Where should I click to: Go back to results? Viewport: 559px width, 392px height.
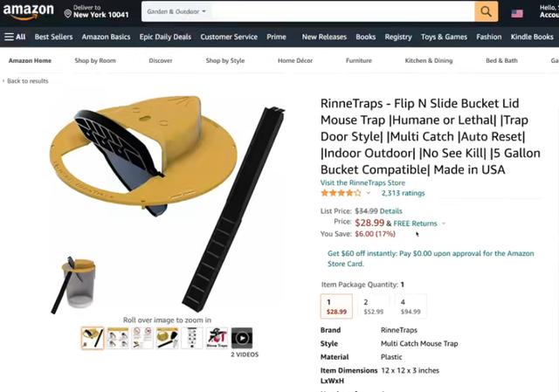click(x=25, y=81)
